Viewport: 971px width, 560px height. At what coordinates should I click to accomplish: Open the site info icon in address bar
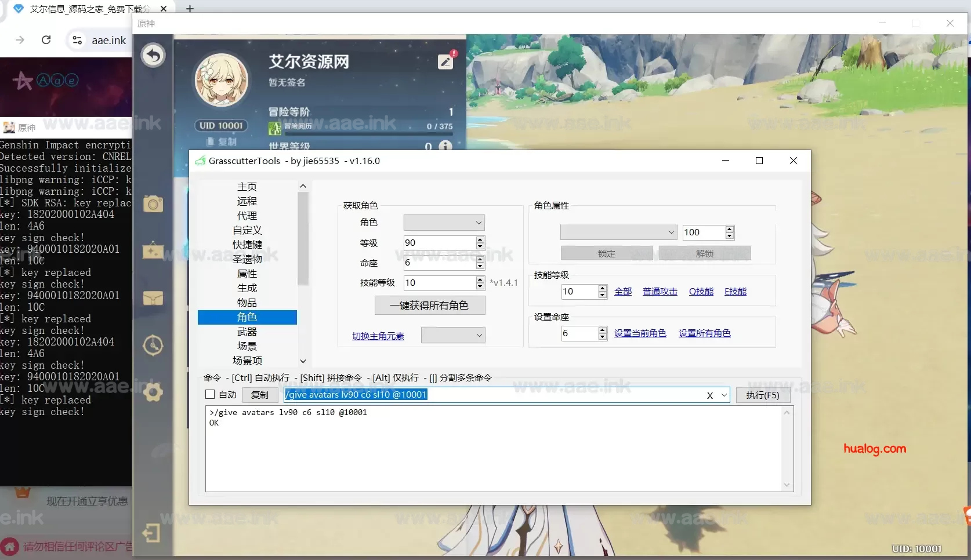point(77,40)
